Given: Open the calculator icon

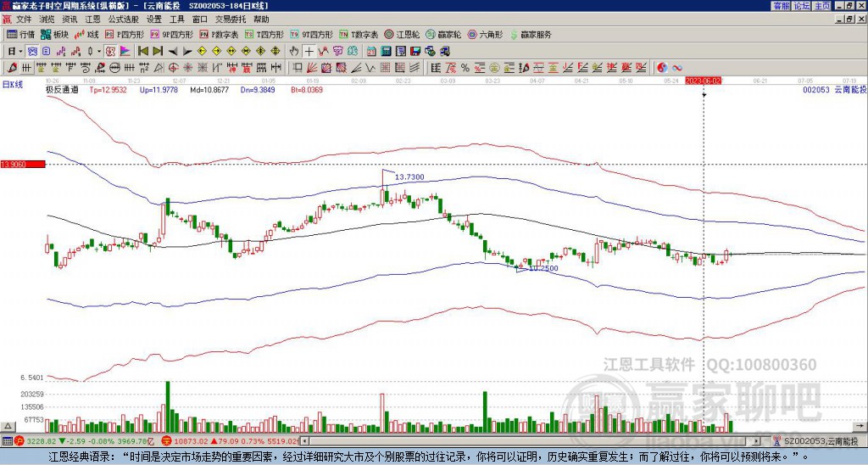Looking at the screenshot, I should [x=386, y=52].
